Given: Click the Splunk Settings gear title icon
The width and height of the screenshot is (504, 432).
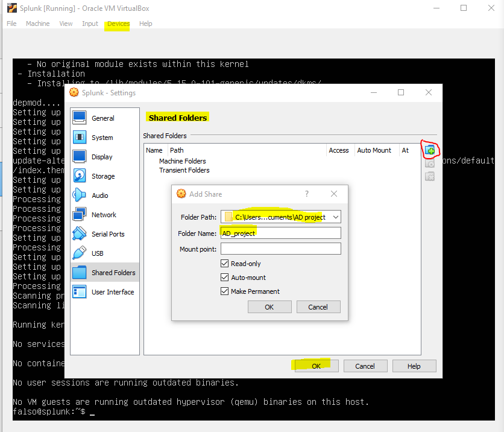Looking at the screenshot, I should click(74, 93).
